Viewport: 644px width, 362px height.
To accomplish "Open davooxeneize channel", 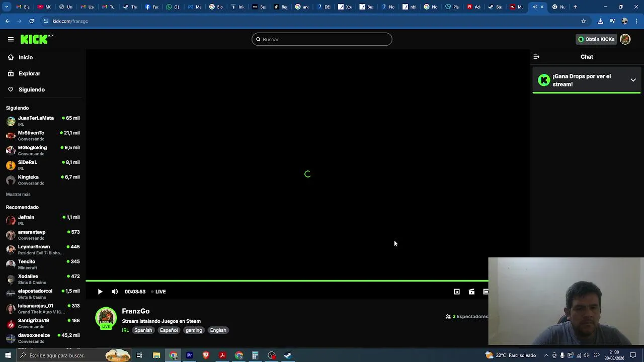I will pos(42,338).
